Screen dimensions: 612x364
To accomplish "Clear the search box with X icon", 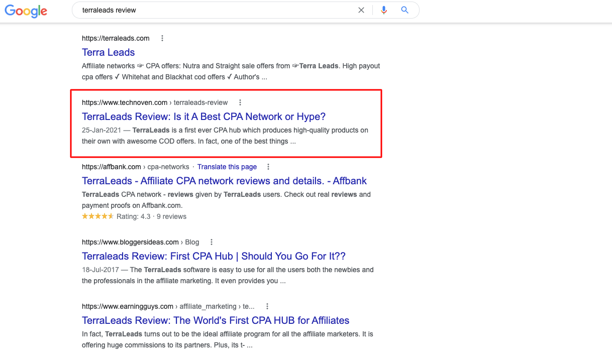I will (x=361, y=10).
